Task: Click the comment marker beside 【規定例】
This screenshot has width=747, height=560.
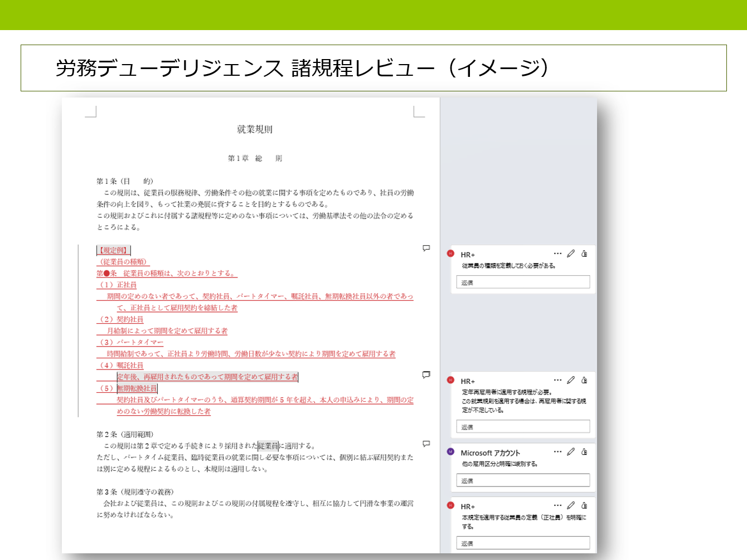Action: (x=426, y=248)
